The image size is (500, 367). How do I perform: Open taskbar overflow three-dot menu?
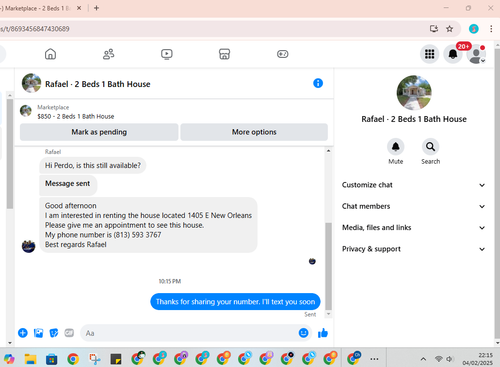(374, 359)
